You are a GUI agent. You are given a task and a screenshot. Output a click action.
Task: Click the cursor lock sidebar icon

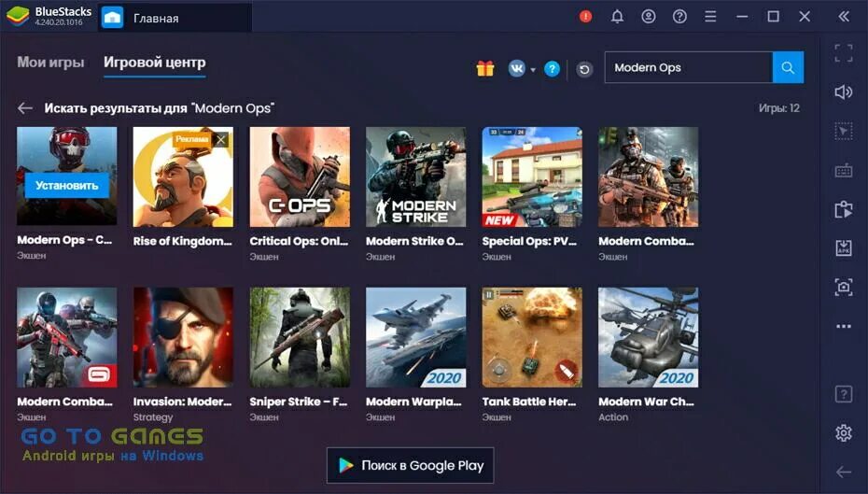844,132
